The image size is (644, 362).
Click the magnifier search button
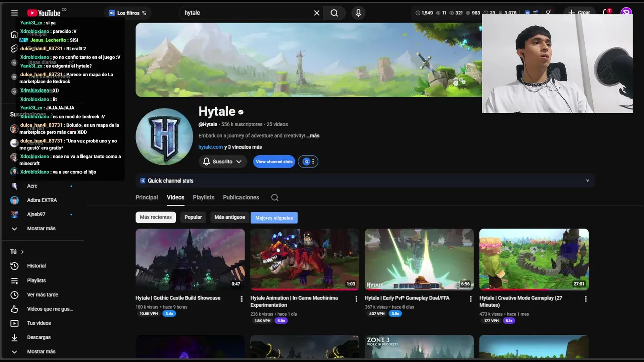pyautogui.click(x=334, y=13)
